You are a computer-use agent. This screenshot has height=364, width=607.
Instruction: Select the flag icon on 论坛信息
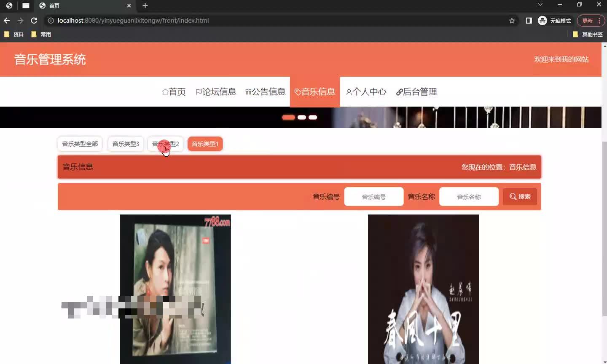pyautogui.click(x=199, y=92)
